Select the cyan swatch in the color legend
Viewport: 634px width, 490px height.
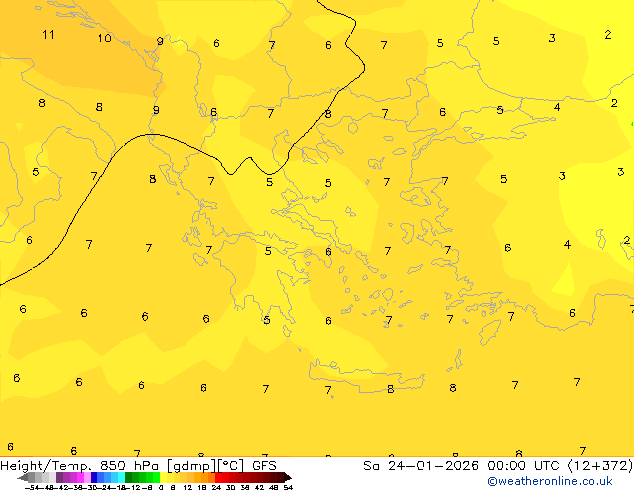(x=121, y=477)
